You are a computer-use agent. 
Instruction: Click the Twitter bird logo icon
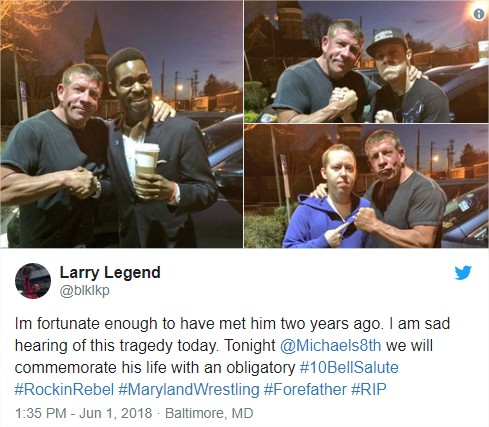click(x=463, y=272)
